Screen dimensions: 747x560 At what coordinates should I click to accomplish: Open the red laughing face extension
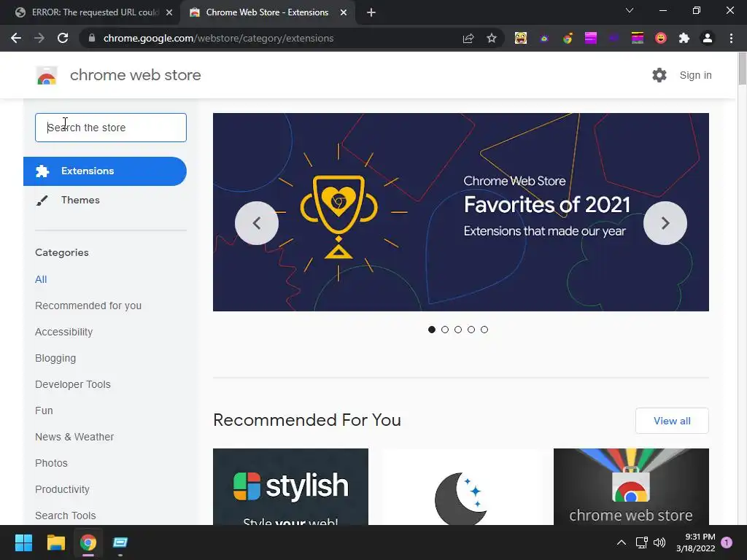(x=661, y=38)
